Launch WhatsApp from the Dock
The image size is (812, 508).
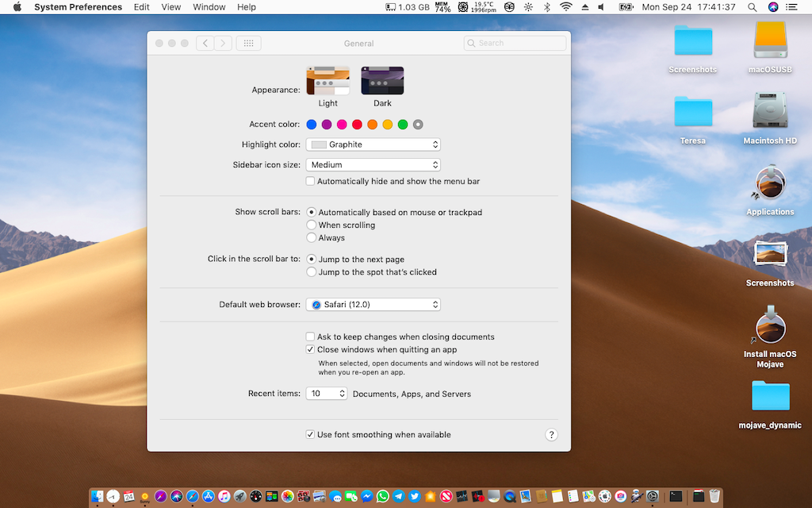click(x=383, y=496)
